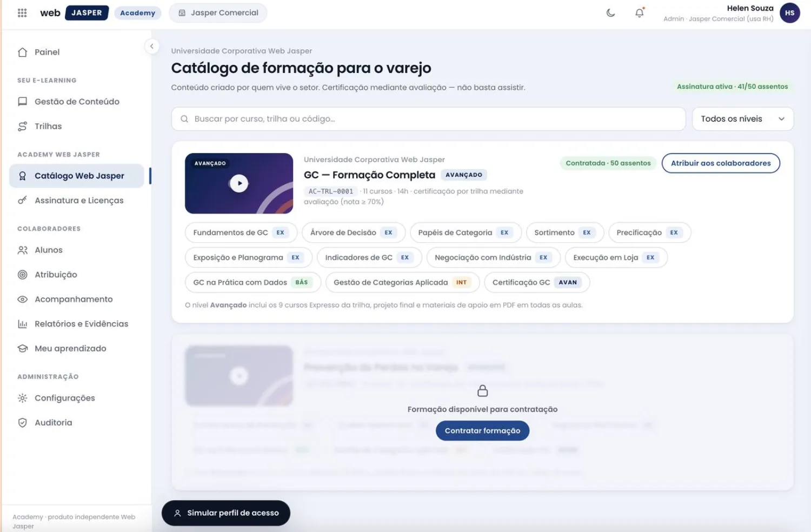The width and height of the screenshot is (811, 532).
Task: Click the Assinatura ativa 41/50 assentos status
Action: tap(733, 87)
